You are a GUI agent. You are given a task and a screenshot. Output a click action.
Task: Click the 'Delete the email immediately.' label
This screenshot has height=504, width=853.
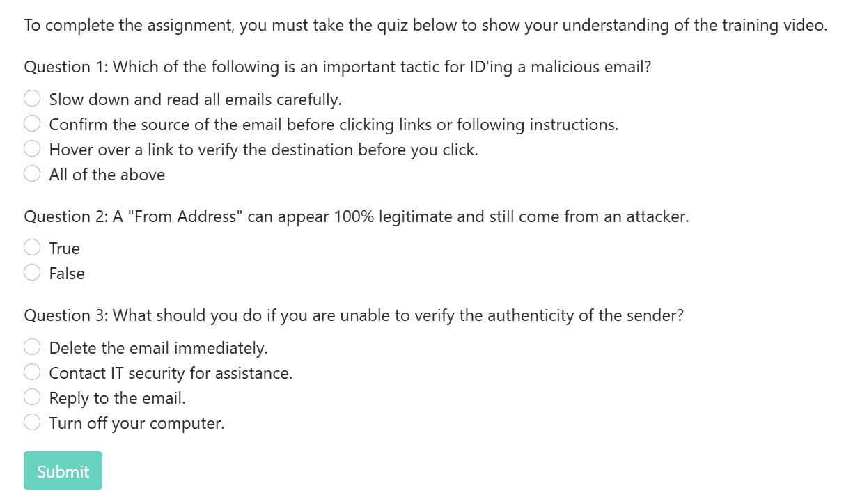click(x=159, y=348)
